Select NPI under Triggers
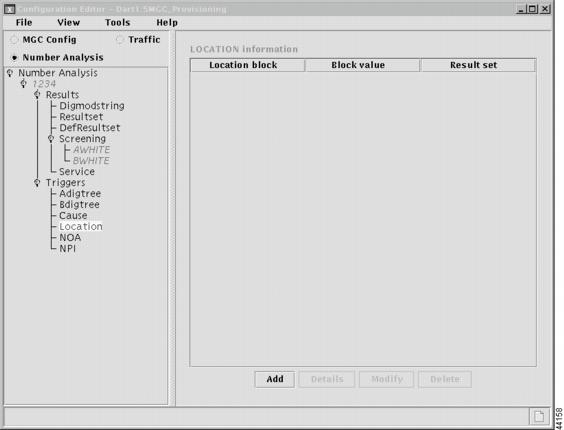Viewport: 564px width, 430px height. point(67,248)
